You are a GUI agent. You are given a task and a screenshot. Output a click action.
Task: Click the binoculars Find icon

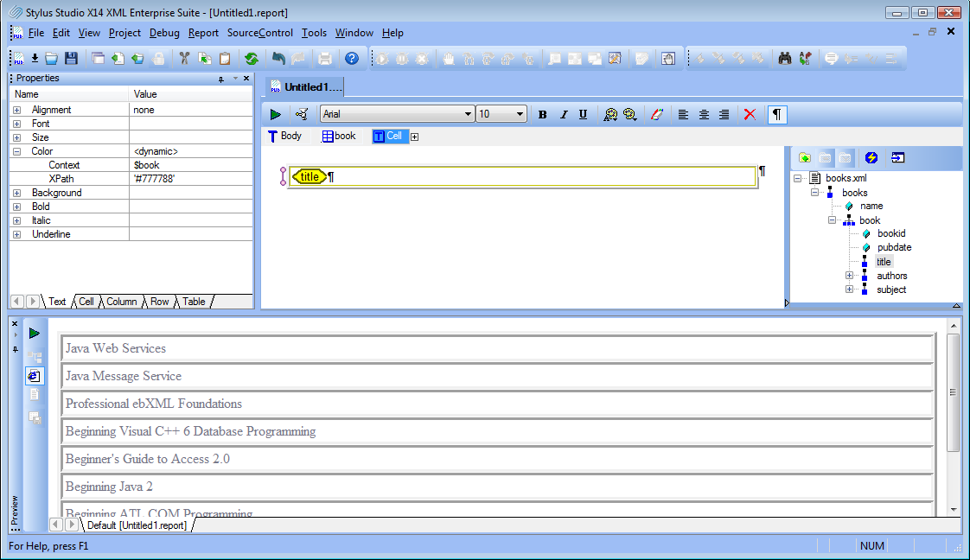(785, 59)
